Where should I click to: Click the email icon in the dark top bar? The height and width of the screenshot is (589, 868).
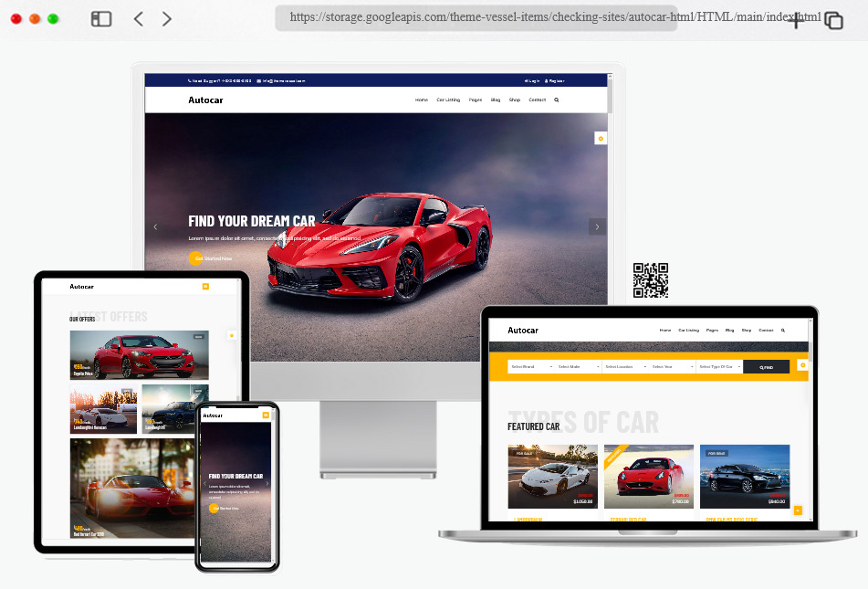point(259,79)
